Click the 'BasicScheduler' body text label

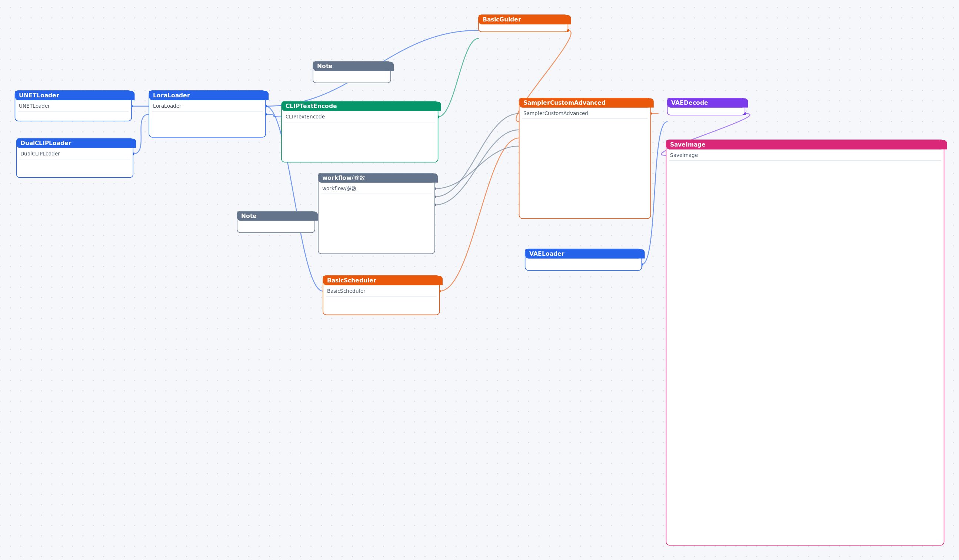click(346, 291)
